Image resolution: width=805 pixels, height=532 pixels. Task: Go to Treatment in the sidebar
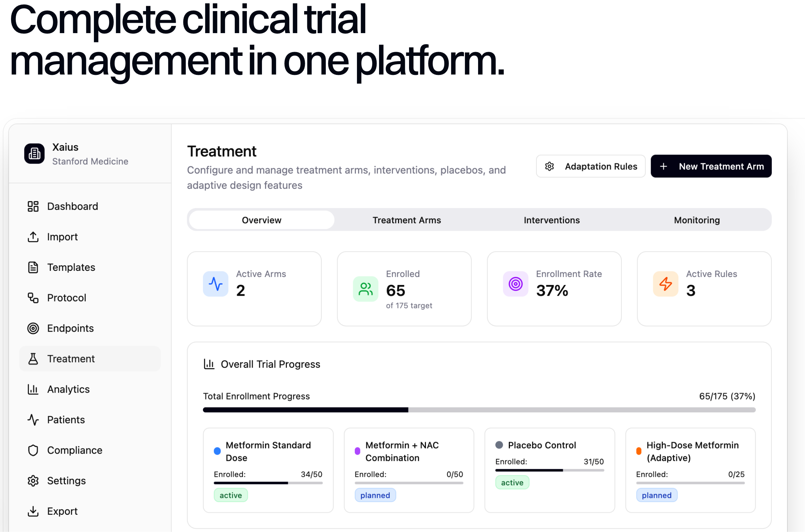pos(71,359)
